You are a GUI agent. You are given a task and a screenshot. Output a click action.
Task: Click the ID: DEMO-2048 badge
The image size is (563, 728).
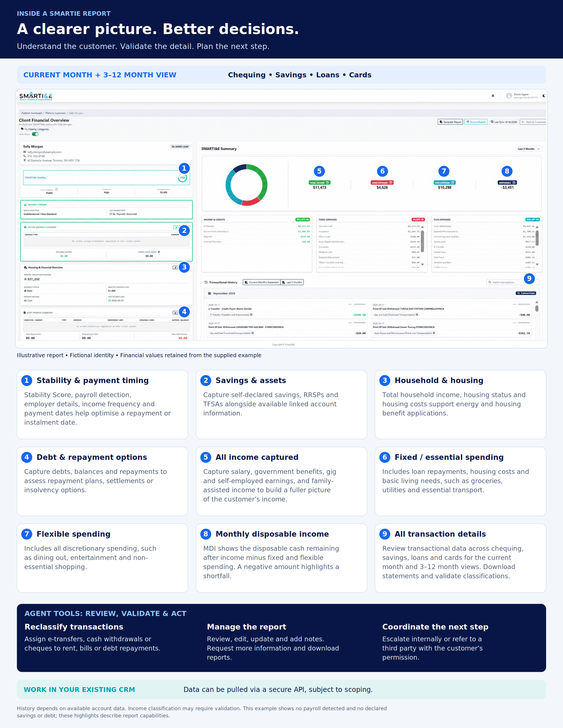coord(180,147)
